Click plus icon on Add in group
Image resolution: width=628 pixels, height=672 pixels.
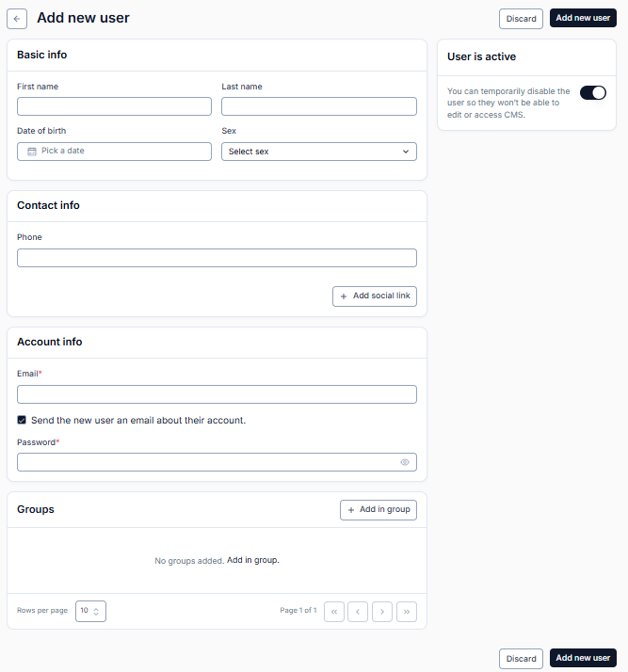351,510
